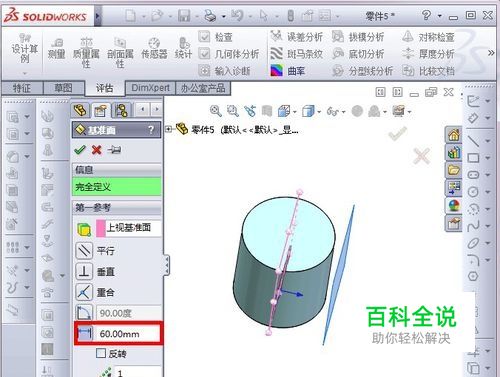Viewport: 500px width, 377px height.
Task: Click the zoom to area icon
Action: click(233, 111)
